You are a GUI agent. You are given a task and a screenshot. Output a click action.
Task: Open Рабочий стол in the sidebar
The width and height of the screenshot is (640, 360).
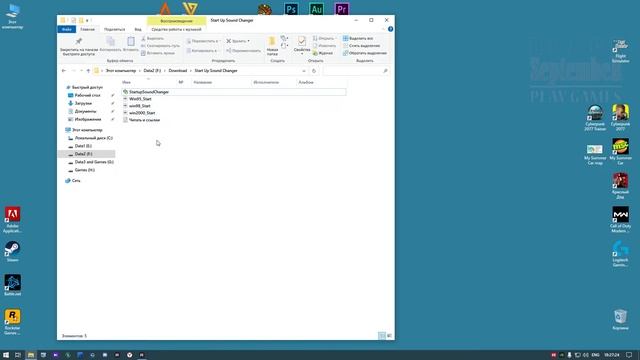[x=87, y=95]
